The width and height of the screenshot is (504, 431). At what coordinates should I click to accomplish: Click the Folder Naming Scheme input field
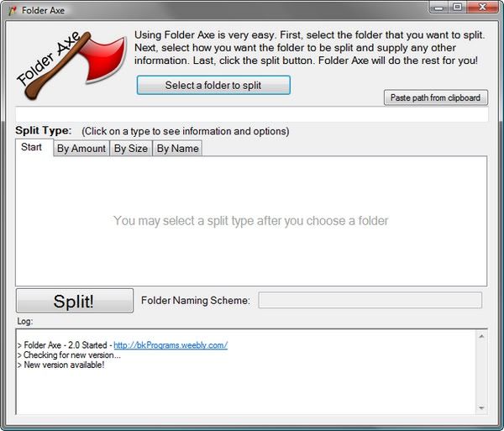[x=370, y=300]
